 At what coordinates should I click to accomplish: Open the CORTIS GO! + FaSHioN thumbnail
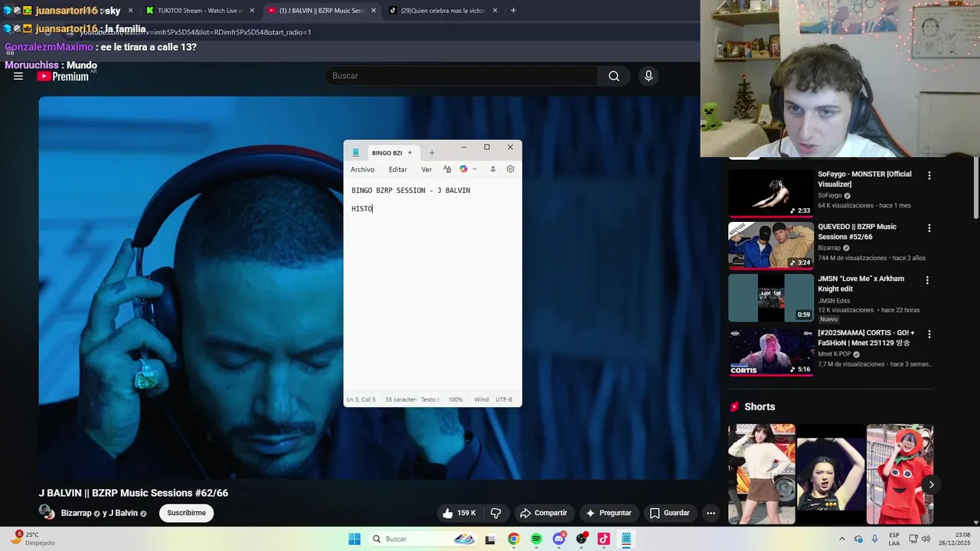point(770,351)
